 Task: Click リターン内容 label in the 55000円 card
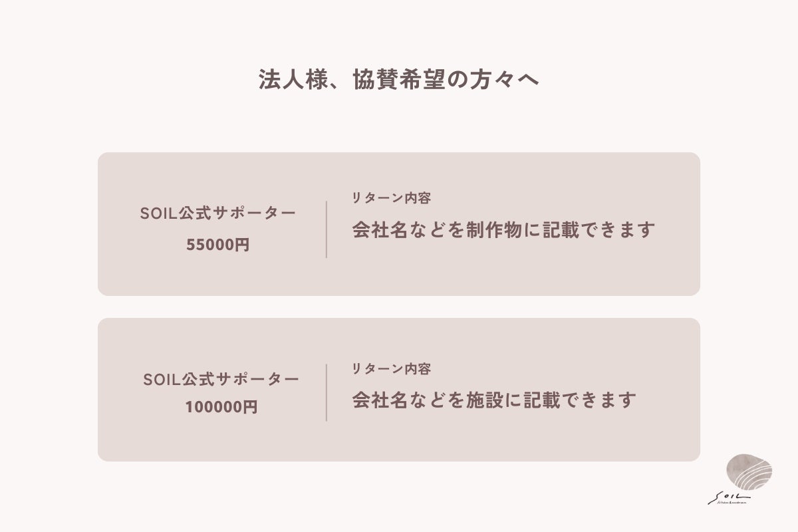[x=392, y=198]
